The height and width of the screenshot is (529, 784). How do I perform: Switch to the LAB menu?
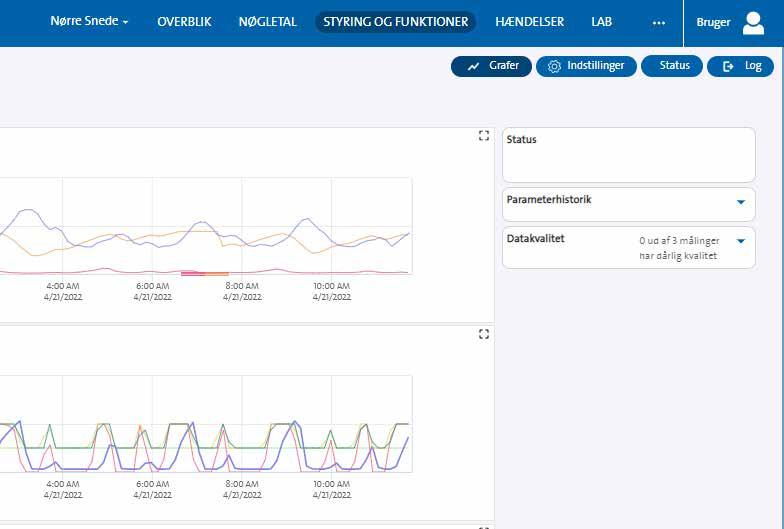coord(602,22)
